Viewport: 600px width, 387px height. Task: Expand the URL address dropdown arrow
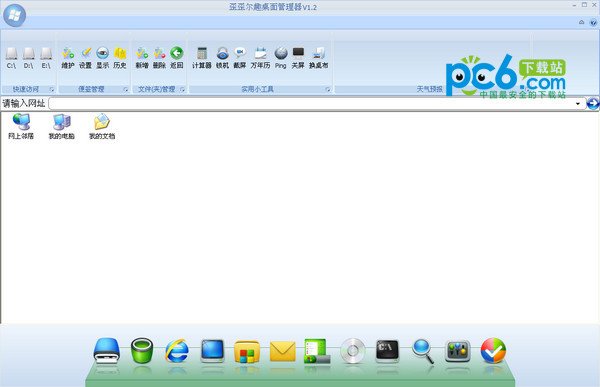tap(577, 104)
